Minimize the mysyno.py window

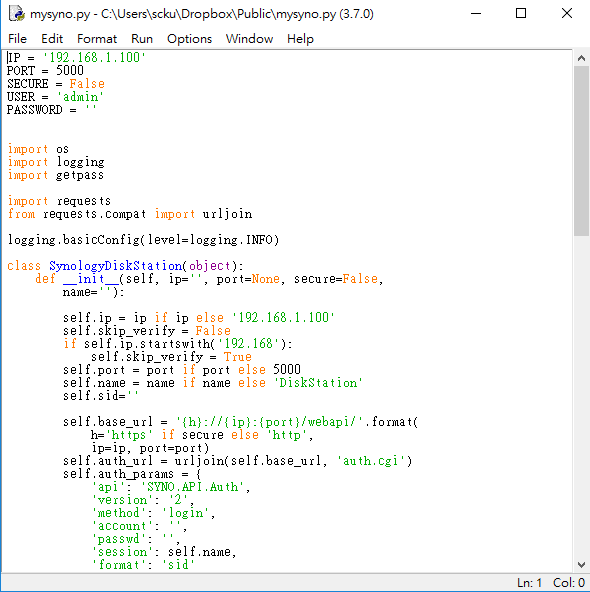[x=476, y=14]
